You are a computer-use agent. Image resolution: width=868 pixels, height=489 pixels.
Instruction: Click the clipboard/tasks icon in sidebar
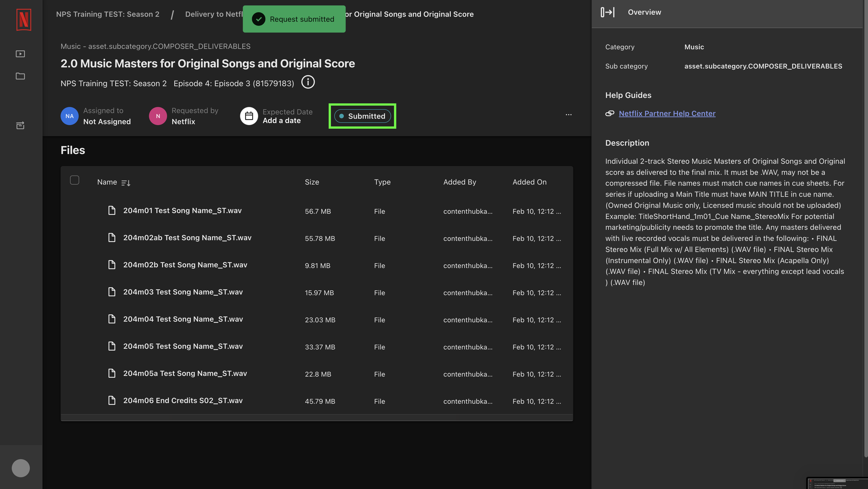click(x=20, y=126)
